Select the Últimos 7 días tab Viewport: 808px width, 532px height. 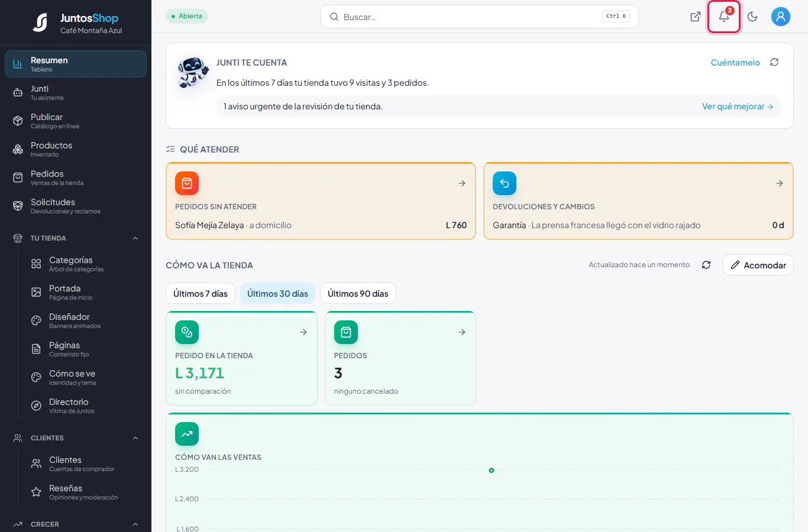[201, 293]
